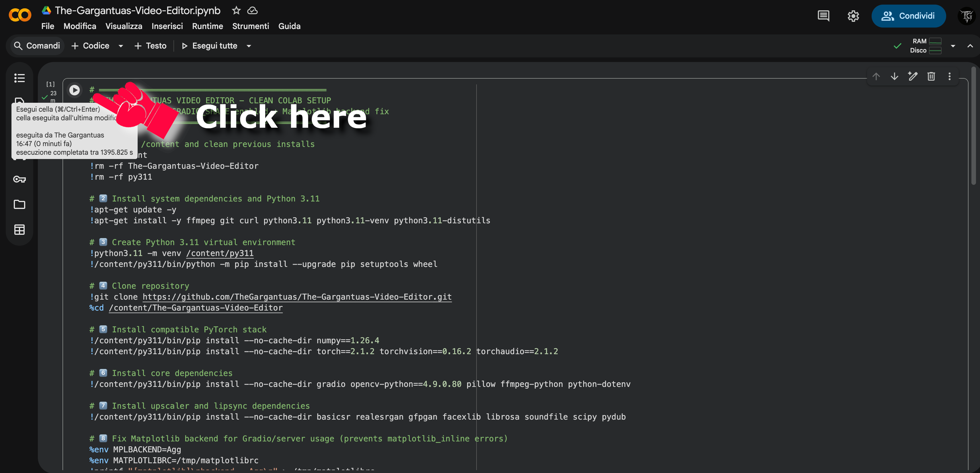Delete the cell with trash icon
The image size is (980, 473).
point(931,77)
